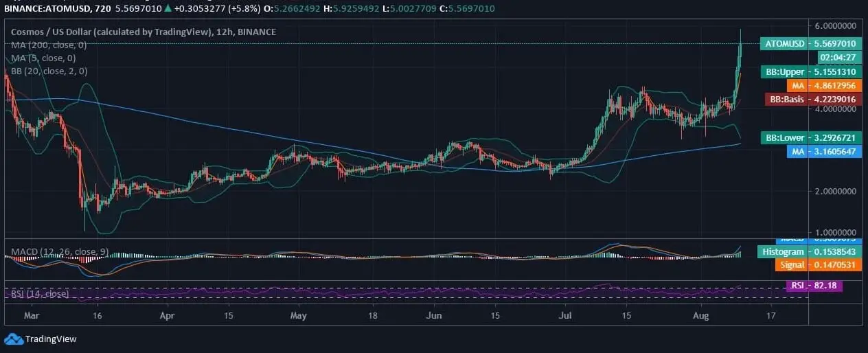The height and width of the screenshot is (353, 868).
Task: Click the BB:Upper 5.1551310 axis label
Action: click(x=811, y=71)
